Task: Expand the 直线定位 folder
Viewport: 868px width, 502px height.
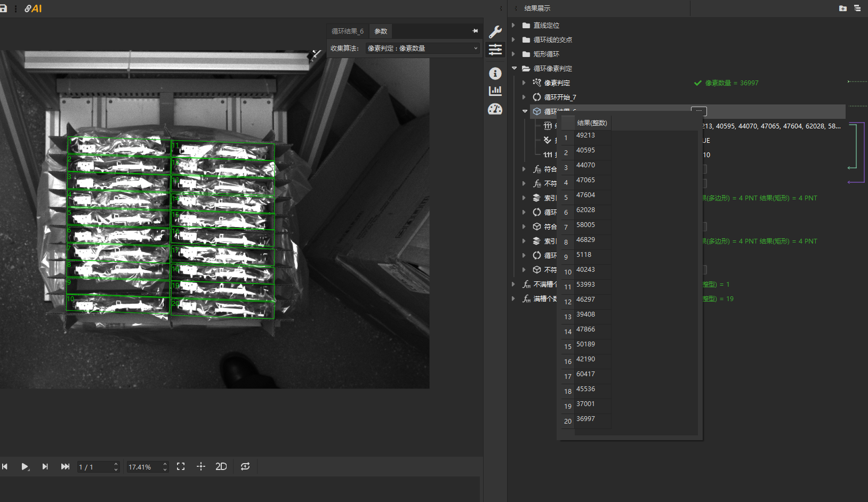Action: click(513, 25)
